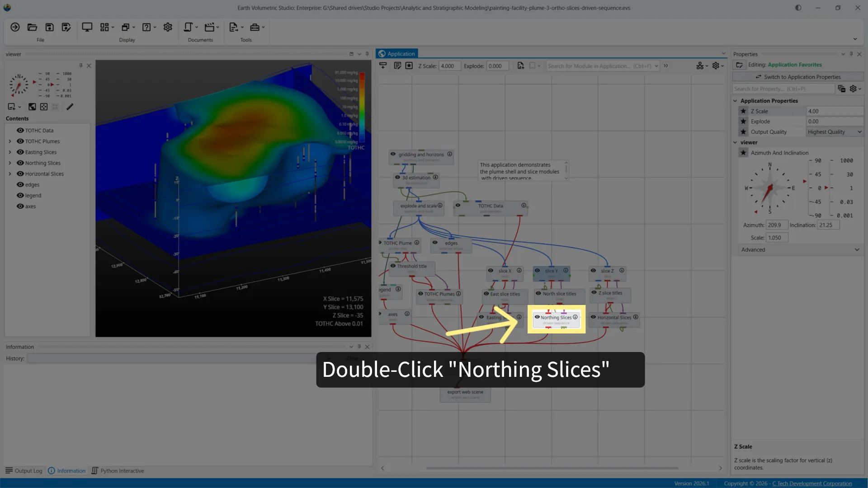This screenshot has height=488, width=868.
Task: Collapse the viewer properties section
Action: click(735, 142)
